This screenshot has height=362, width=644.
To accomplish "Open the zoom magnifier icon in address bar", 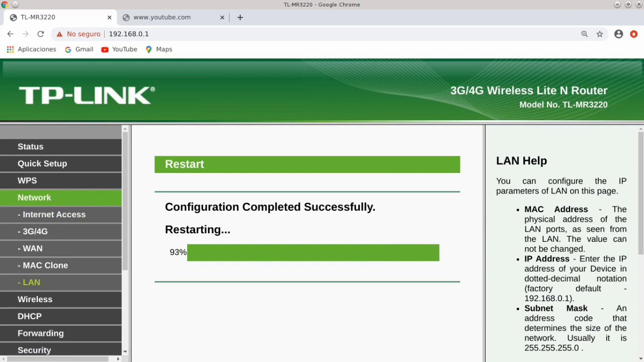I will pyautogui.click(x=585, y=34).
